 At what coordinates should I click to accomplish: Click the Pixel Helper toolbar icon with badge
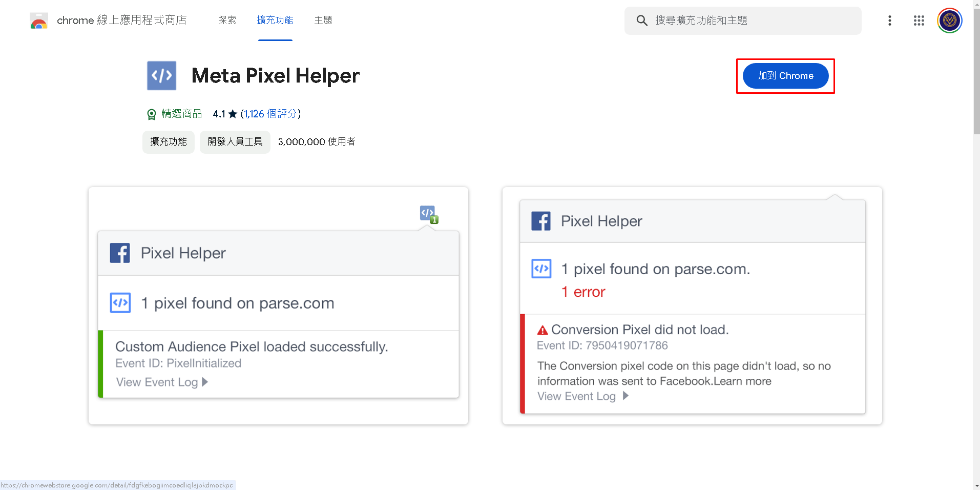(429, 214)
